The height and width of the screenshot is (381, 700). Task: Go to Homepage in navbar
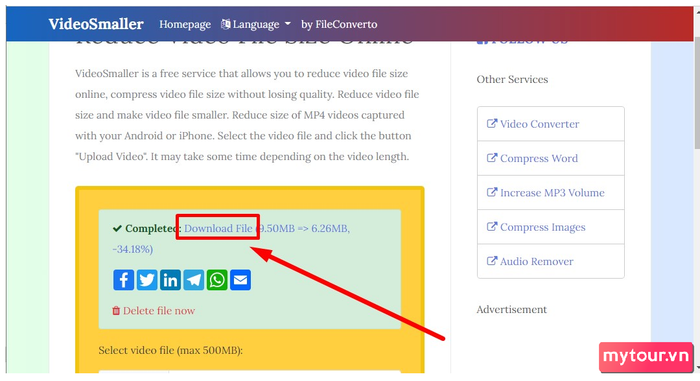coord(185,24)
